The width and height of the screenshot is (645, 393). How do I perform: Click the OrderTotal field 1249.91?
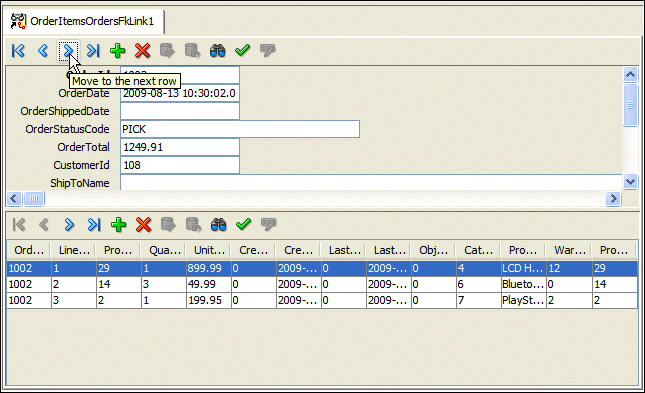180,147
